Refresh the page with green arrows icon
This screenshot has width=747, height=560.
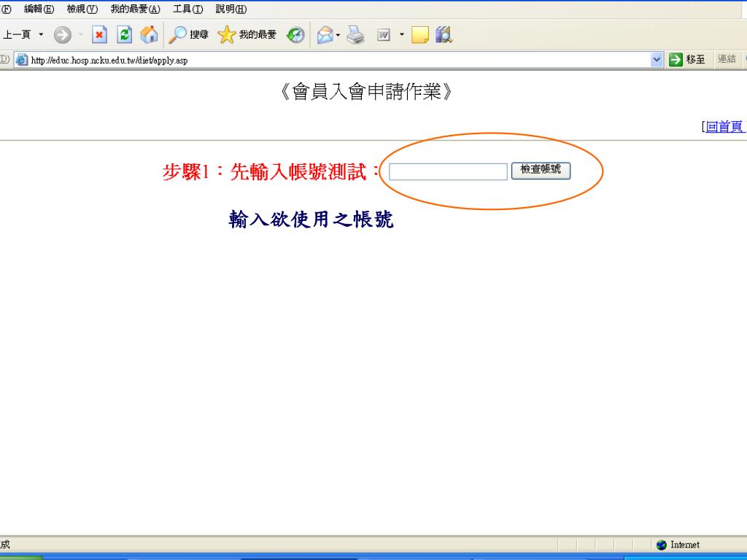pos(124,34)
